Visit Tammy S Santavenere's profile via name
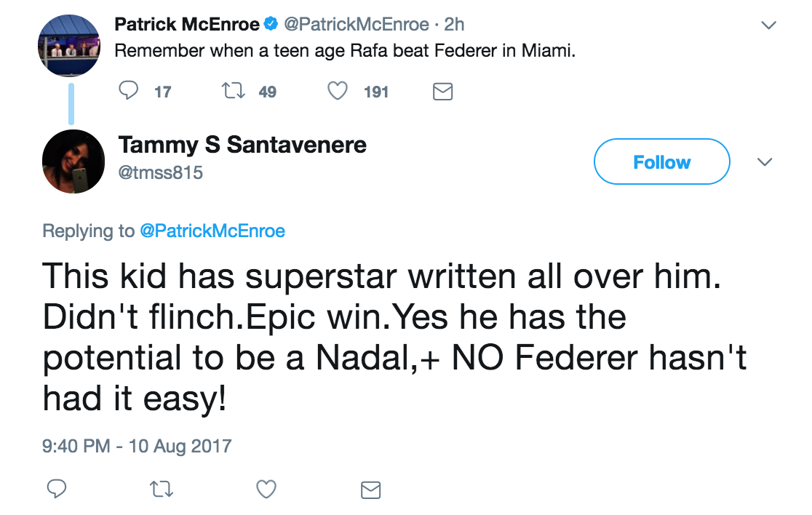The width and height of the screenshot is (812, 515). 242,145
